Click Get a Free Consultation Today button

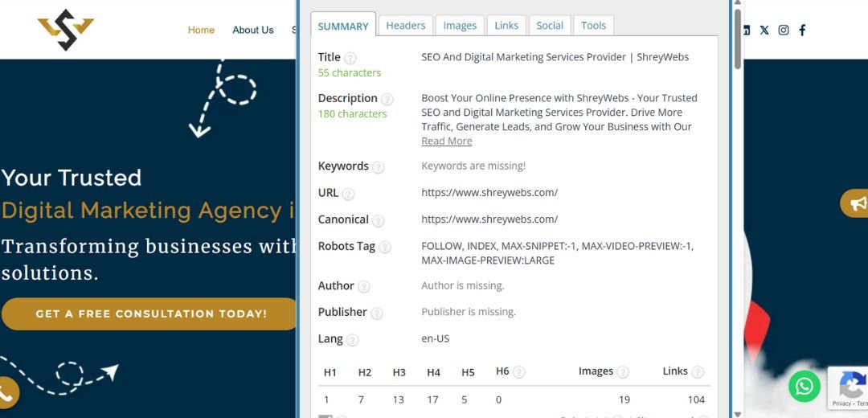(150, 314)
